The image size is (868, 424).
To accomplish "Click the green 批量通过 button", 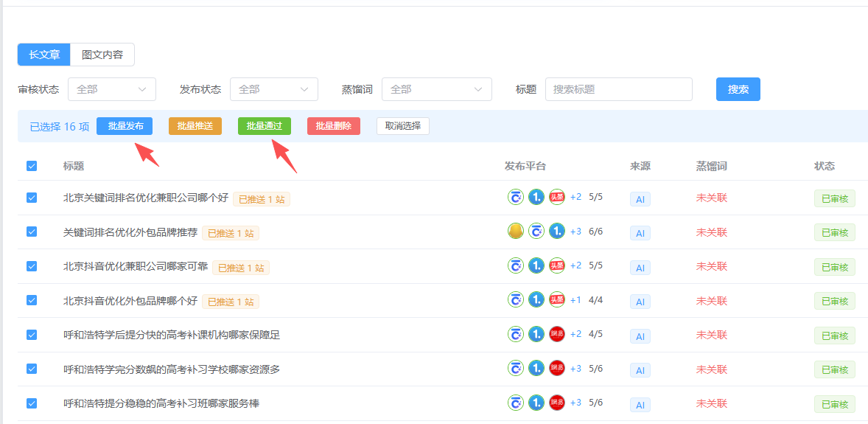I will point(265,126).
